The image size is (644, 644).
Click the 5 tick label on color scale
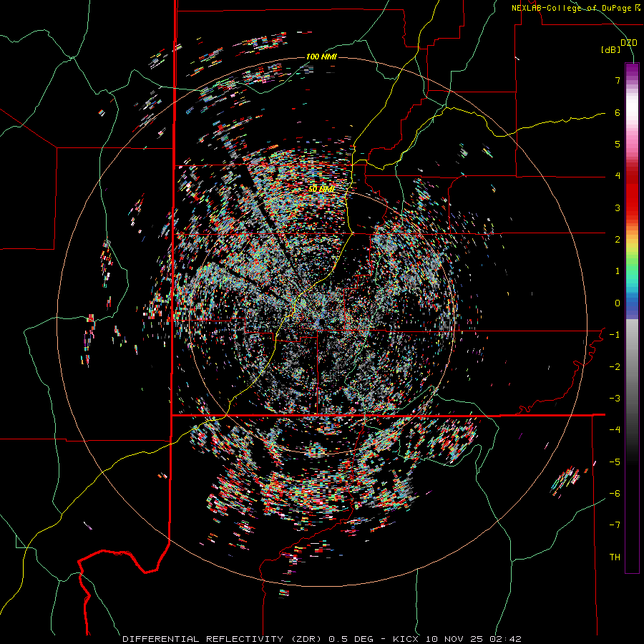[x=618, y=144]
